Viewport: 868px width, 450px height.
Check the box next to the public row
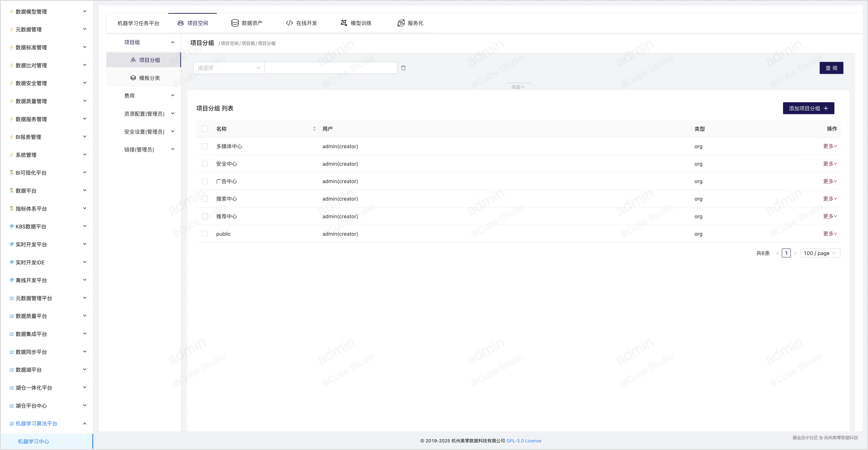(x=205, y=234)
